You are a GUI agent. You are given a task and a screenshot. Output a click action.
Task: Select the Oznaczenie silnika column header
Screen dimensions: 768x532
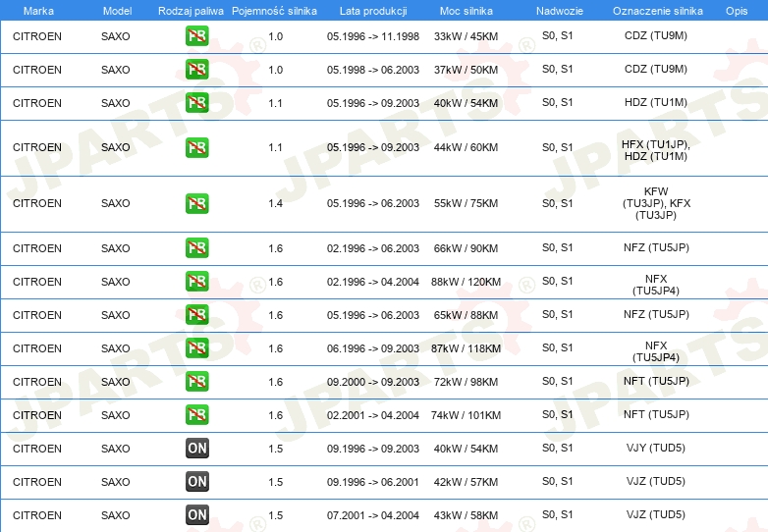[x=657, y=11]
